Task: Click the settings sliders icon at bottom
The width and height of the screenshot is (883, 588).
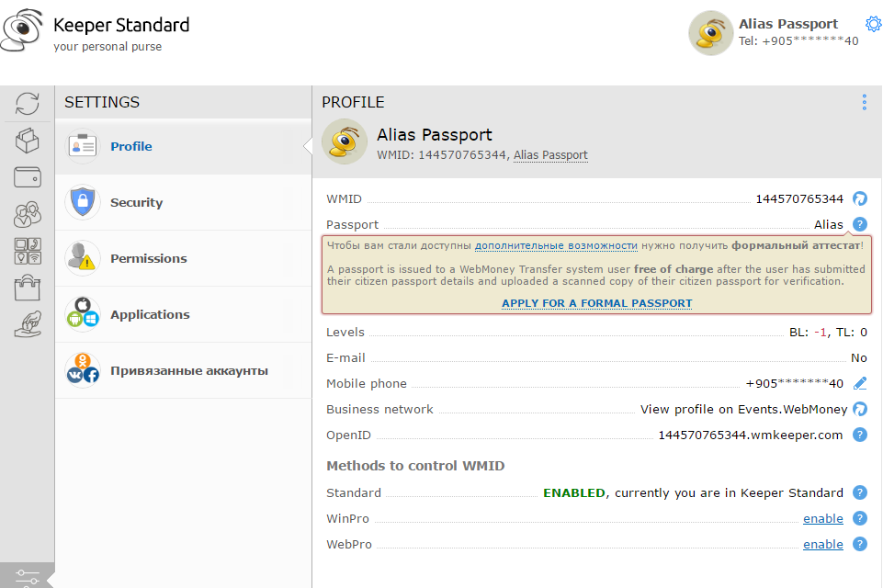Action: pyautogui.click(x=28, y=577)
